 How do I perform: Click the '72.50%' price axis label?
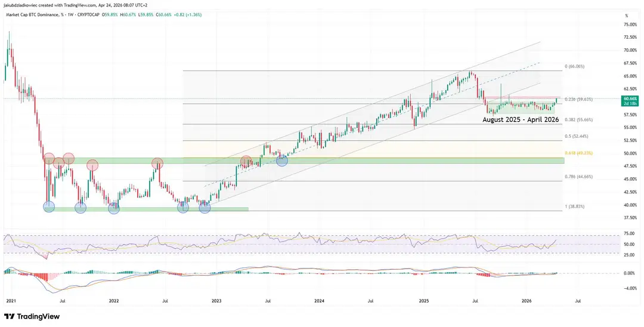click(630, 38)
